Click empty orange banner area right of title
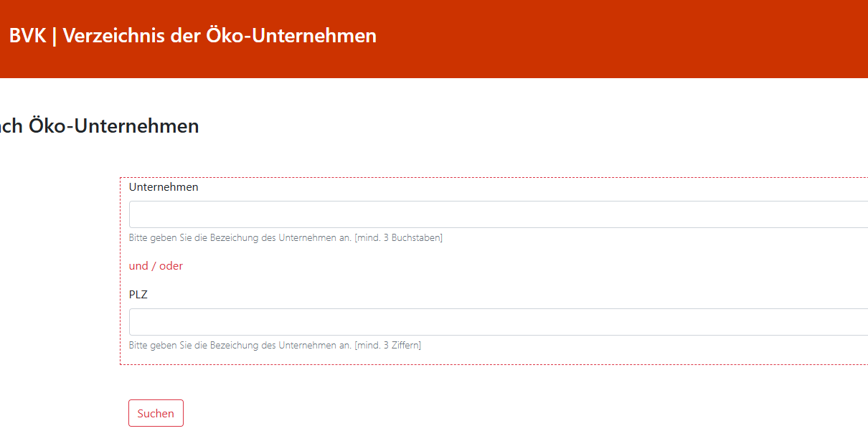Screen dimensions: 868x436 tap(617, 36)
